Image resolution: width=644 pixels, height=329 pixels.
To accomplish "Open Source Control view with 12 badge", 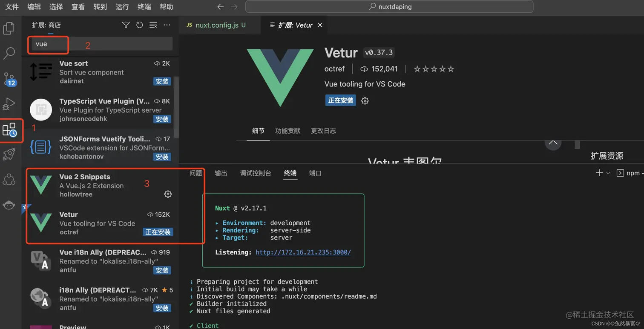I will tap(9, 79).
